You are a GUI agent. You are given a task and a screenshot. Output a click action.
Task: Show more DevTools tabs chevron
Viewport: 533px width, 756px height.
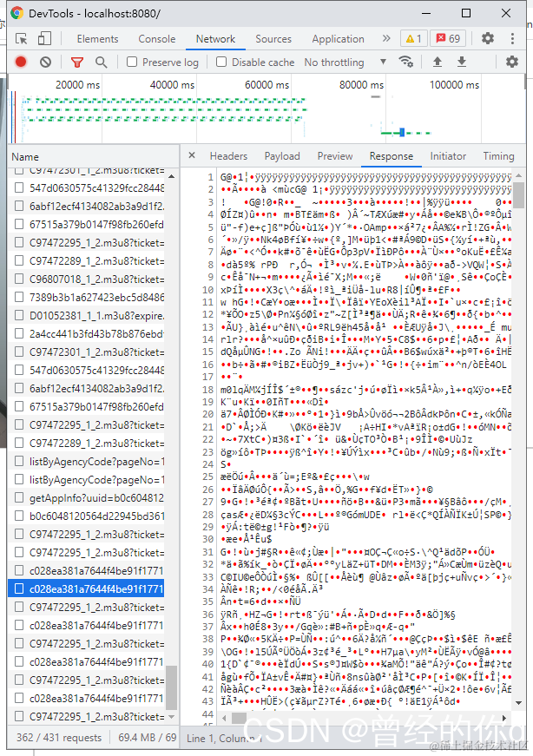386,38
